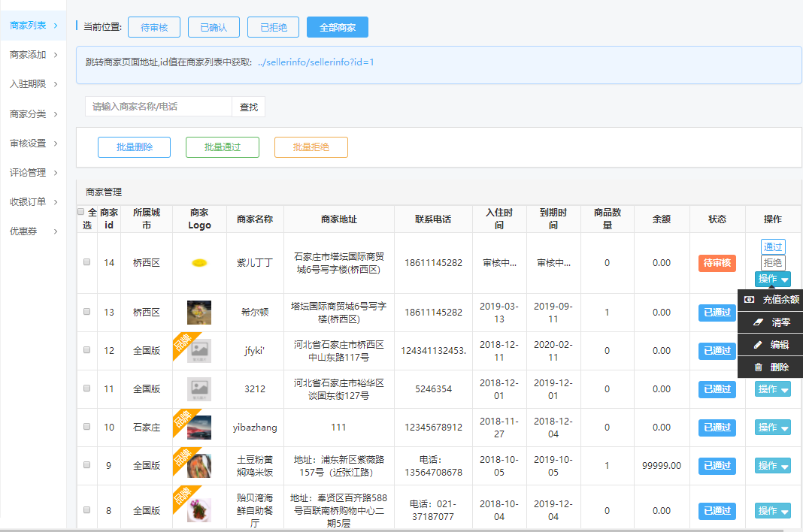
Task: Open the logo image of 土豆粉黄焖鸡米饭
Action: (199, 466)
